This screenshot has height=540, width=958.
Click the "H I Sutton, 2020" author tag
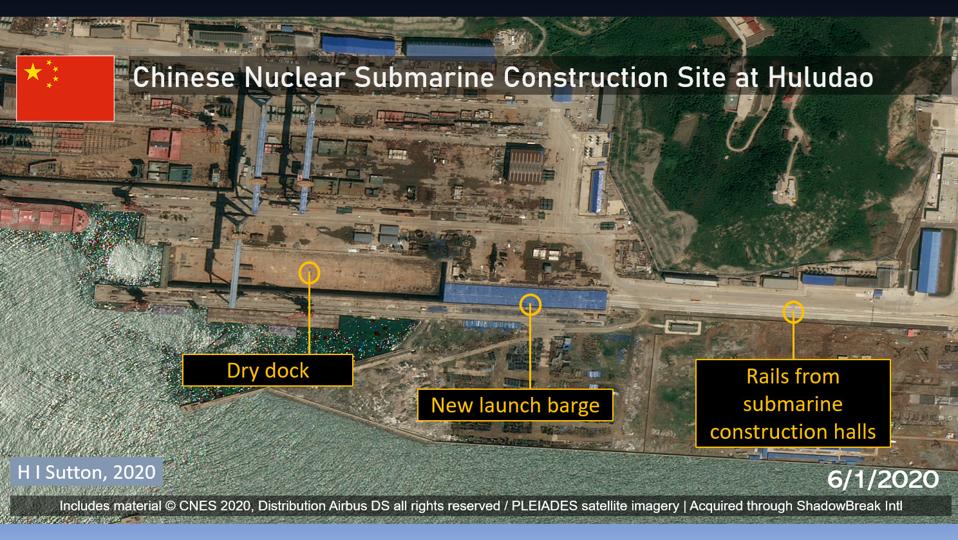(82, 472)
